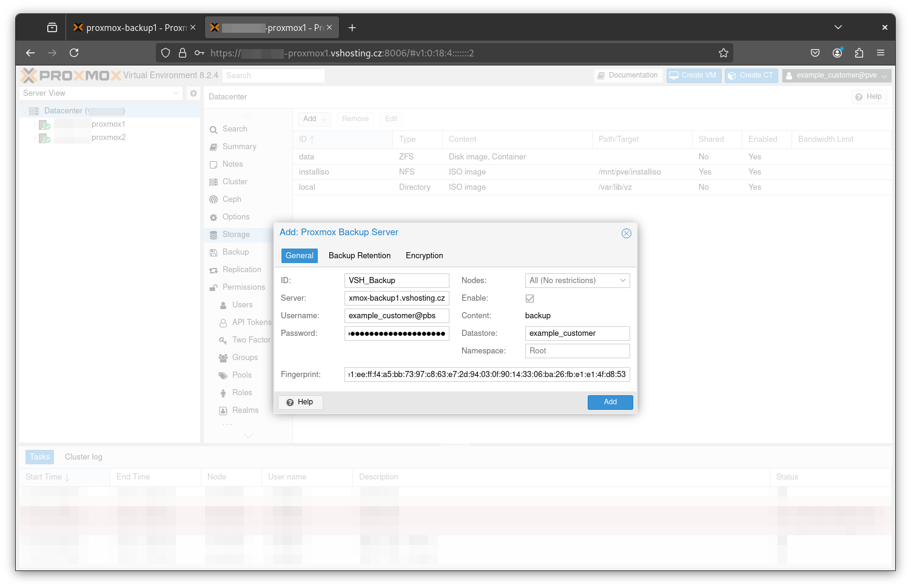Image resolution: width=911 pixels, height=588 pixels.
Task: Open the Firefox View icon at tab strip start
Action: pyautogui.click(x=52, y=27)
